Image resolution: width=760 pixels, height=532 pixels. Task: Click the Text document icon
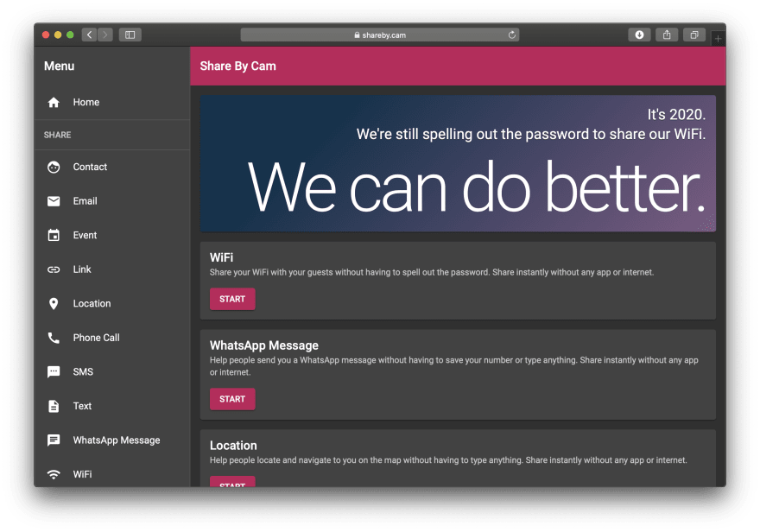tap(54, 406)
